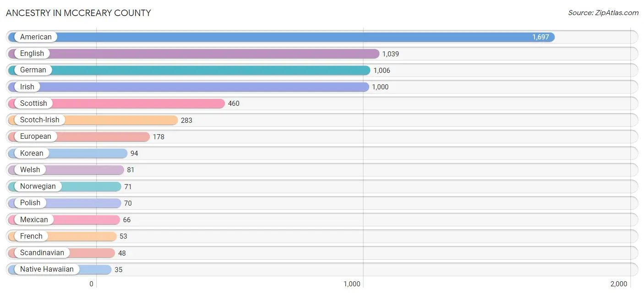Screen dimensions: 644x295
Task: Click the 2,000 axis label
Action: [x=619, y=284]
